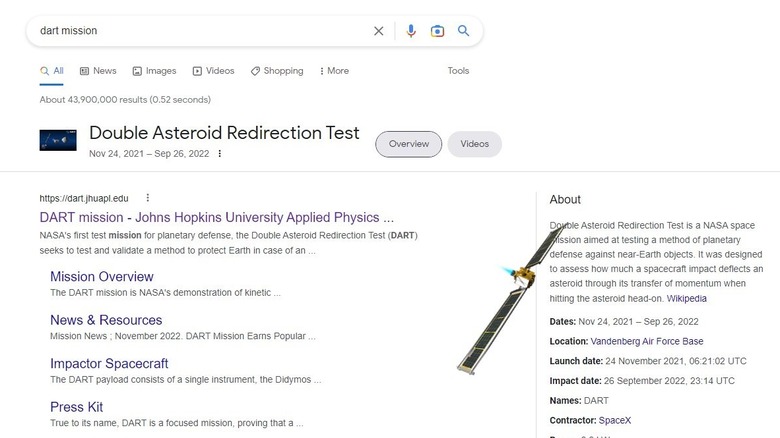Click the SpaceX contractor link

tap(616, 419)
